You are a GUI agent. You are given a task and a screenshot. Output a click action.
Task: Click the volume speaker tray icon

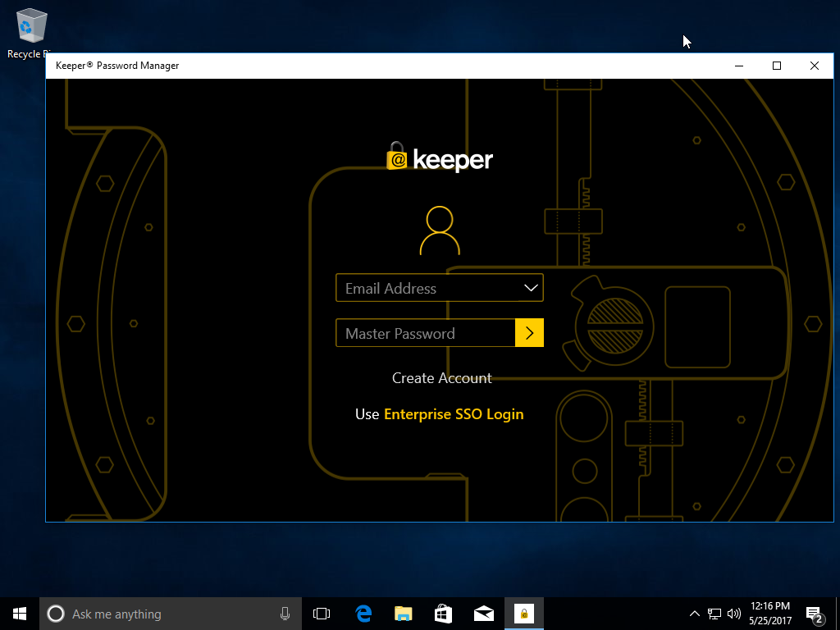tap(734, 614)
